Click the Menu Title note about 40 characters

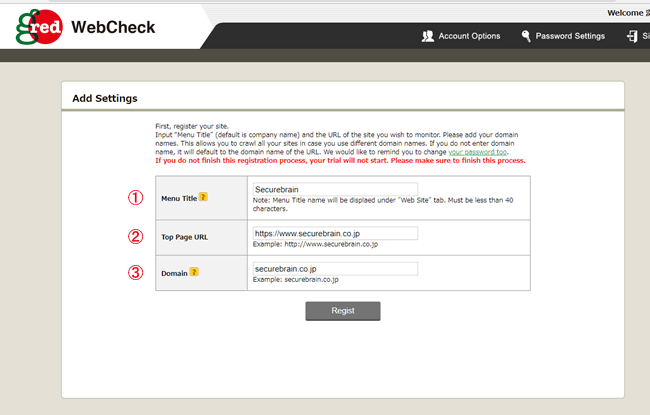point(383,204)
